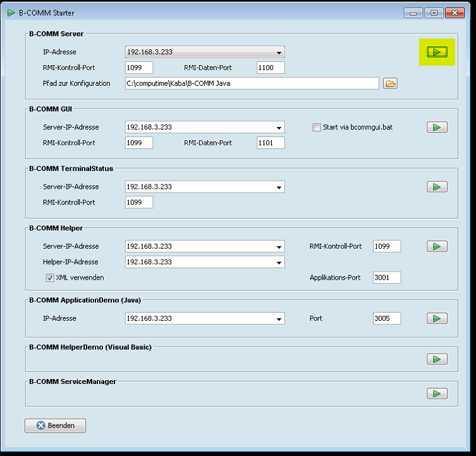
Task: Run B-COMM Helper using its play button
Action: point(437,246)
